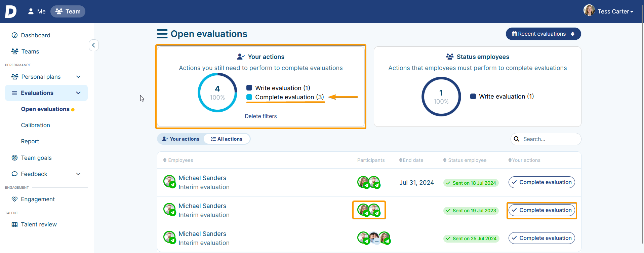
Task: Switch to the Team view toggle
Action: pos(68,11)
